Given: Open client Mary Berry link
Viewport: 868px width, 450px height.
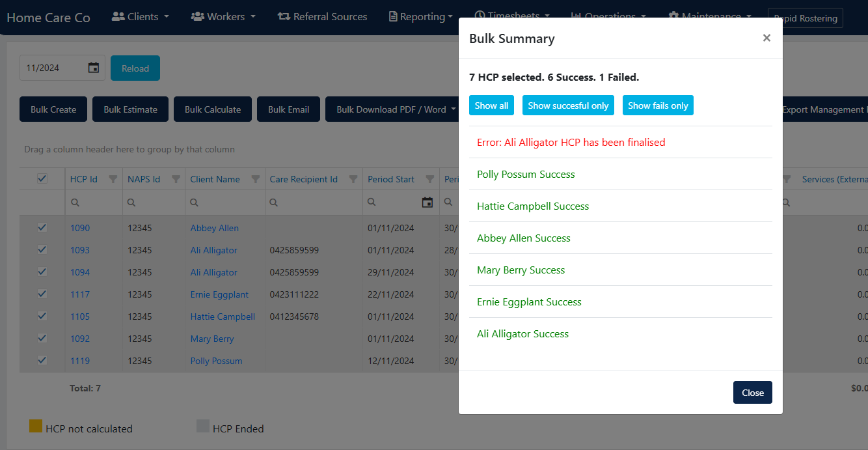Looking at the screenshot, I should (x=211, y=339).
